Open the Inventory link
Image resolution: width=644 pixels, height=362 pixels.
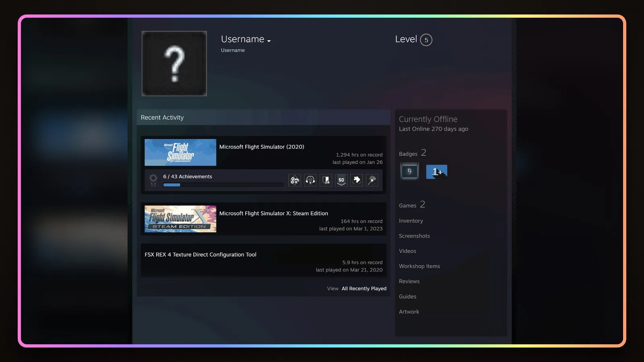[411, 221]
